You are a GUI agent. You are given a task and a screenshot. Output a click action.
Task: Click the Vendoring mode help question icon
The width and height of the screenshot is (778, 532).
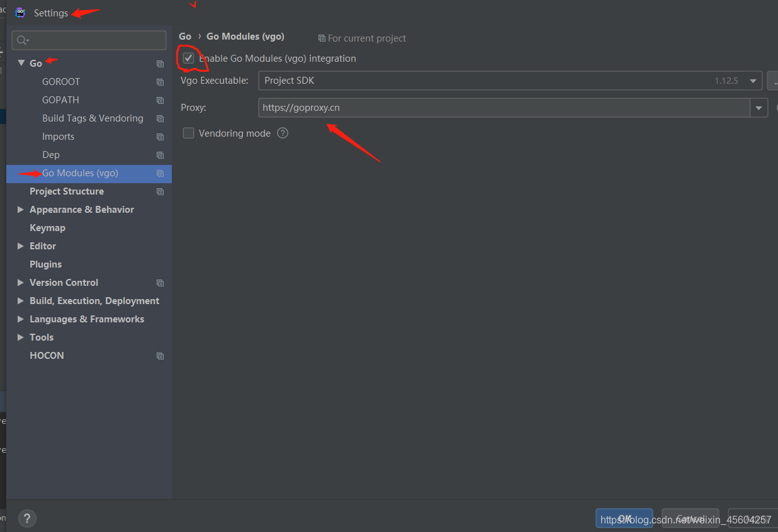[x=283, y=133]
